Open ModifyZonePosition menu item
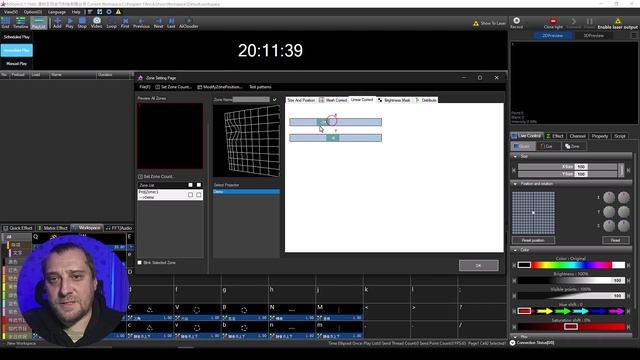Screen dimensions: 640x360 (x=220, y=87)
